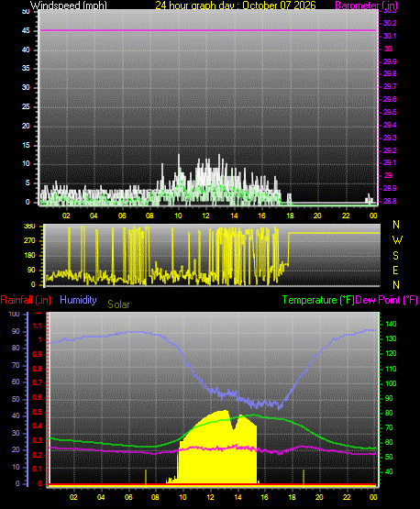Click the 29.5 barometer axis value

pyautogui.click(x=390, y=112)
